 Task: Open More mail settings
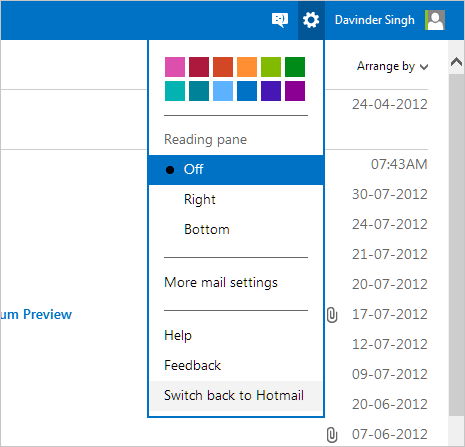tap(221, 283)
